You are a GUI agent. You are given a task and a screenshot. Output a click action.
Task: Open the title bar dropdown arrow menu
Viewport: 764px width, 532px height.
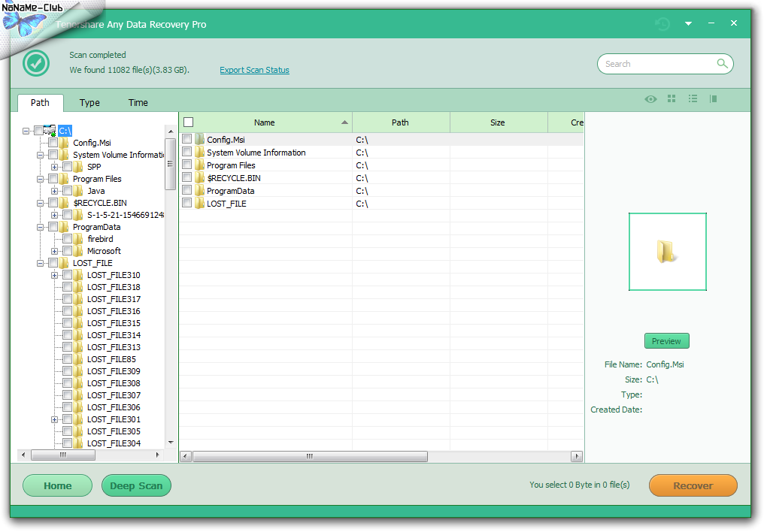click(688, 24)
